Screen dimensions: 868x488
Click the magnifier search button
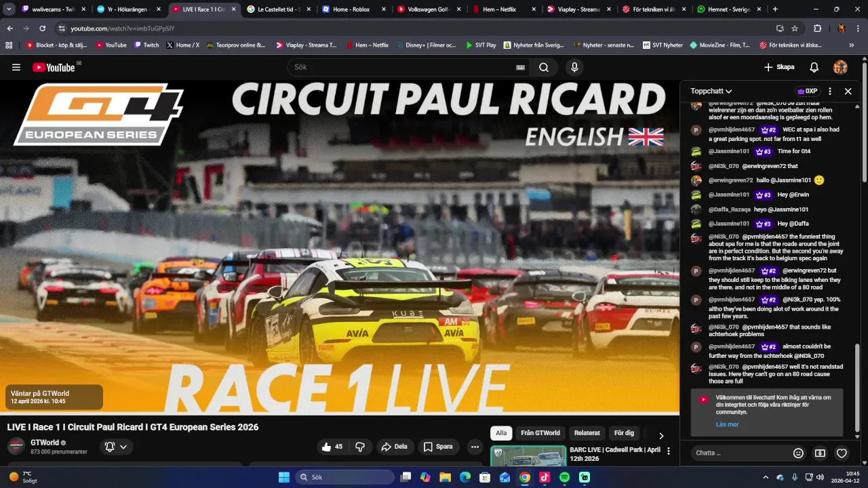[x=544, y=67]
